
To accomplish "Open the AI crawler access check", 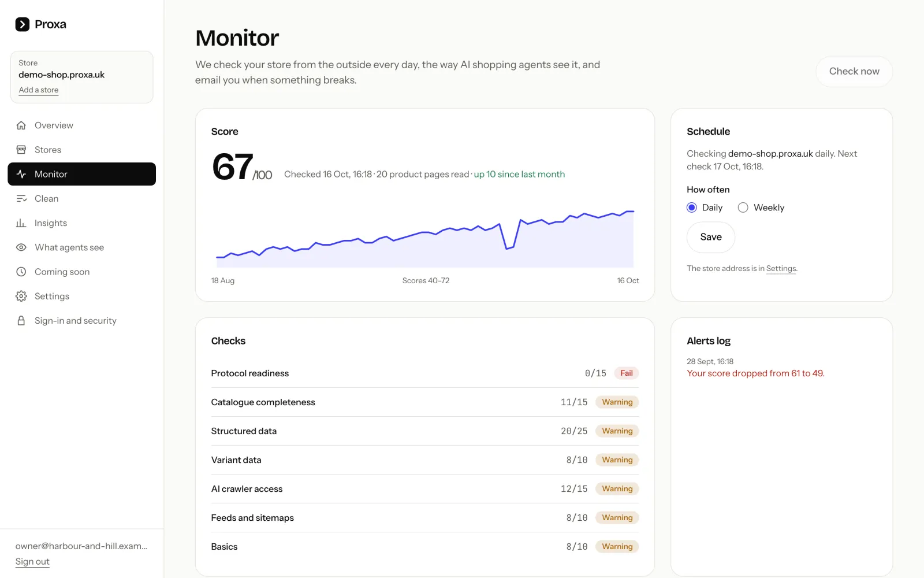I will point(425,489).
